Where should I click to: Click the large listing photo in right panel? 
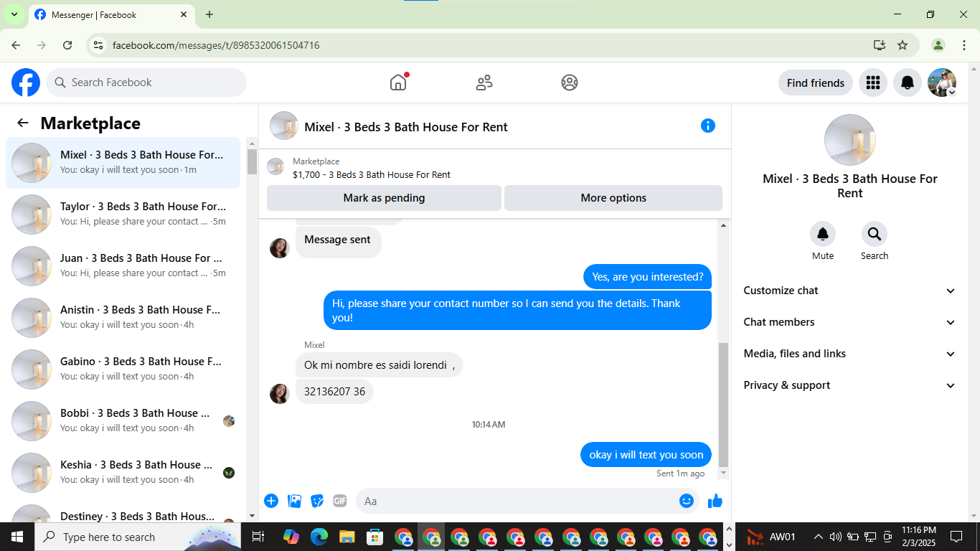[x=850, y=140]
